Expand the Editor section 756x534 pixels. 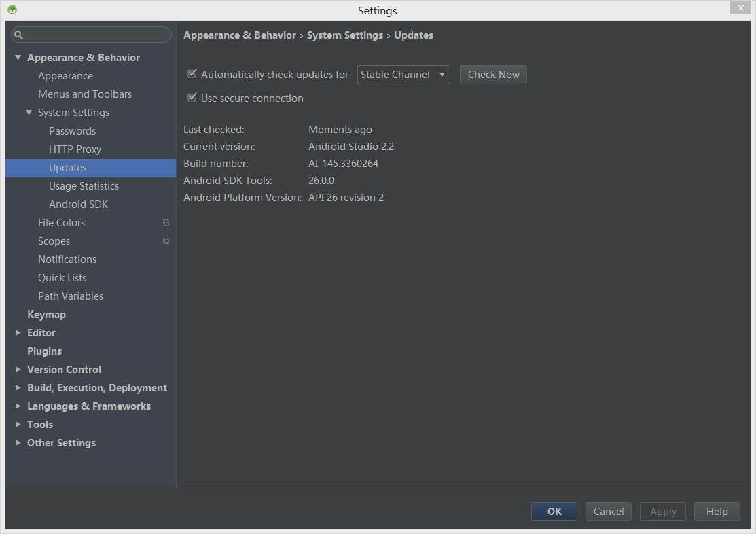(18, 332)
